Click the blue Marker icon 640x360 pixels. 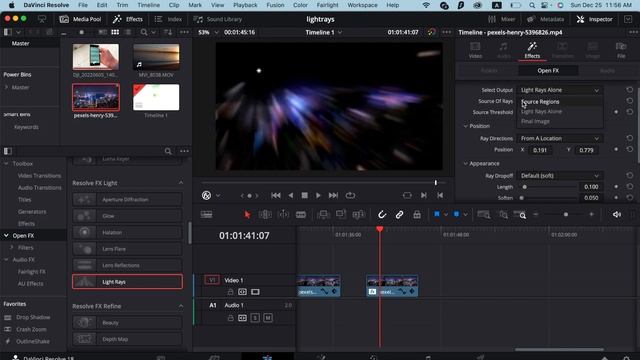pos(456,214)
